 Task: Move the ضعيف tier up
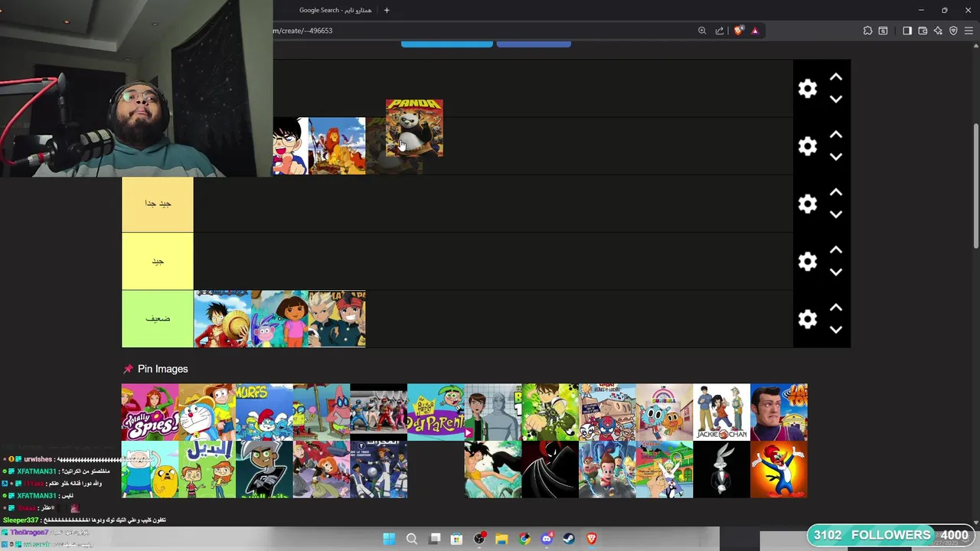pyautogui.click(x=836, y=308)
